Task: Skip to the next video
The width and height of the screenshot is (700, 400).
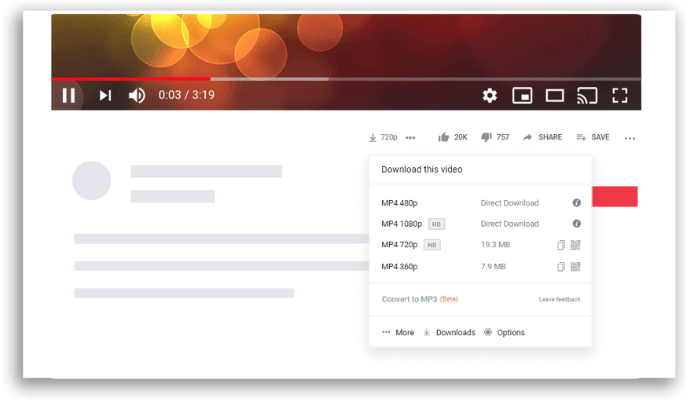Action: (x=105, y=95)
